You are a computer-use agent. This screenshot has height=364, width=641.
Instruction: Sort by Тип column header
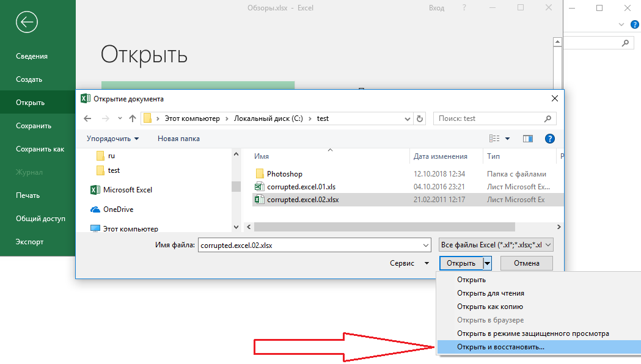pos(493,156)
